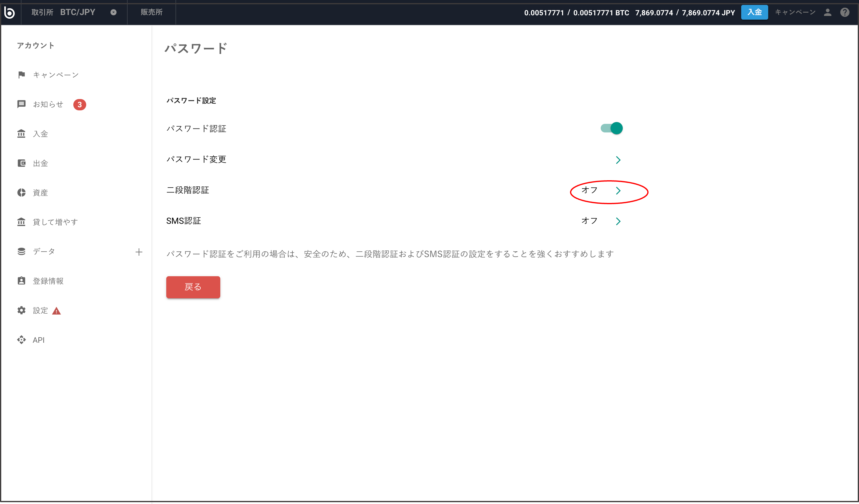The width and height of the screenshot is (859, 504).
Task: Click the gear icon next to 設定
Action: 21,311
